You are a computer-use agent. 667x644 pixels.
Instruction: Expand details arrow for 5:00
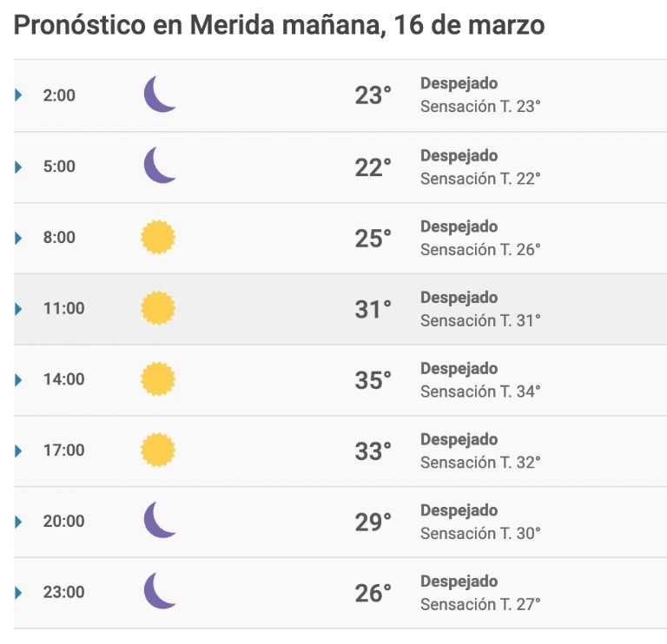click(18, 167)
